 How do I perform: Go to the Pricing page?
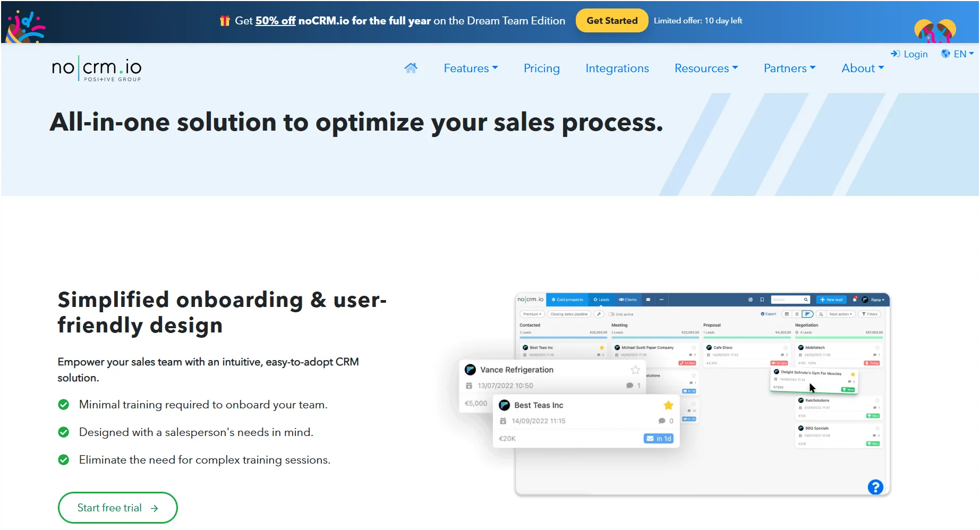click(x=541, y=68)
